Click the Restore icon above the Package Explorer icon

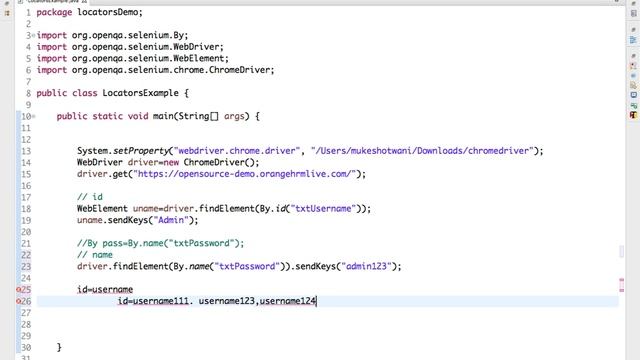(x=7, y=3)
